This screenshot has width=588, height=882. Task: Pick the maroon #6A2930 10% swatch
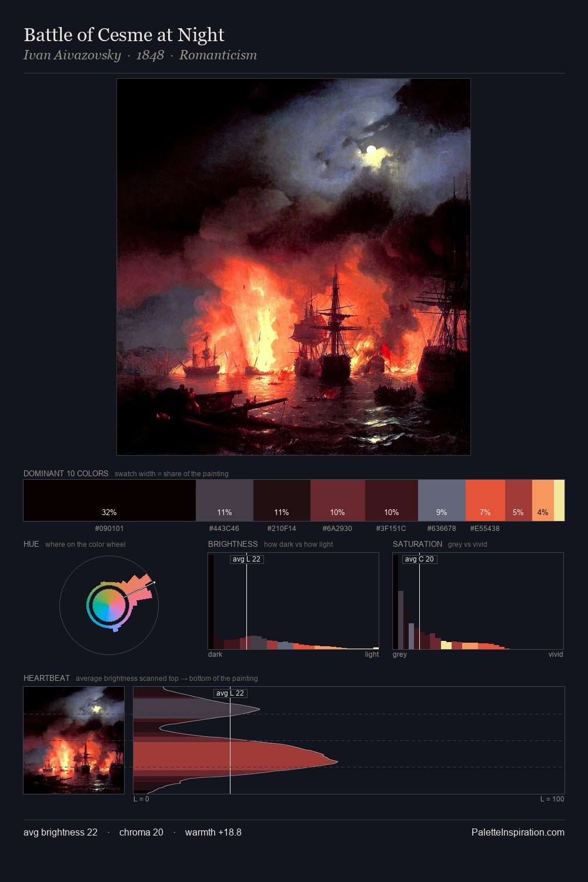[x=338, y=500]
